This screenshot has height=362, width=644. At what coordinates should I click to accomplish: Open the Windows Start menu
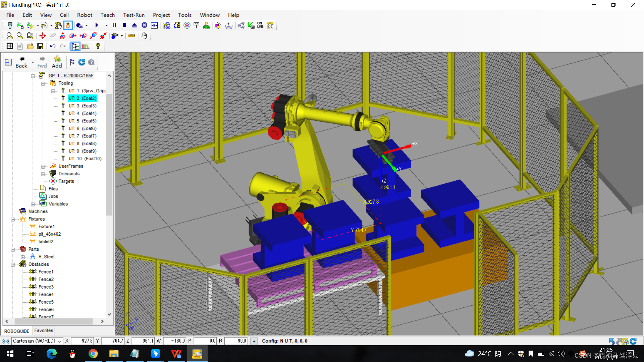(10, 354)
